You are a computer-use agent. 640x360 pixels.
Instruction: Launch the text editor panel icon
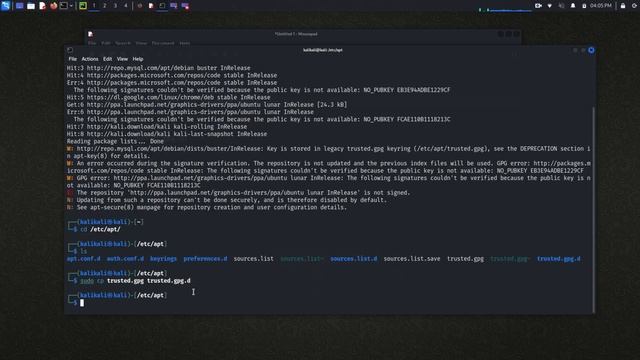click(x=42, y=6)
